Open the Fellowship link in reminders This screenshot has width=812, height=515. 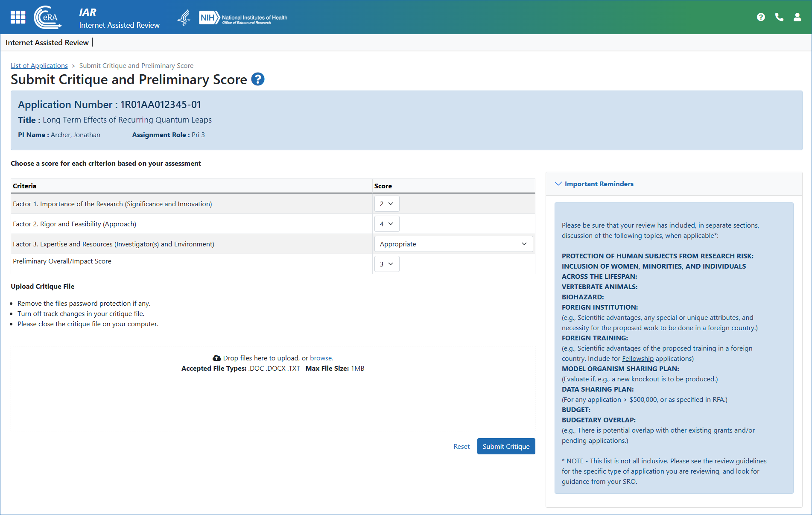tap(637, 358)
